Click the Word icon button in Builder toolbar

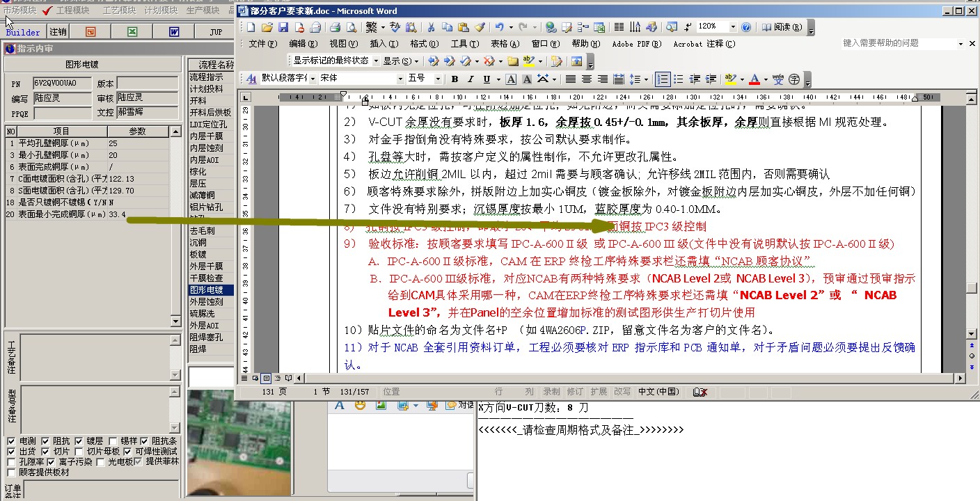175,32
